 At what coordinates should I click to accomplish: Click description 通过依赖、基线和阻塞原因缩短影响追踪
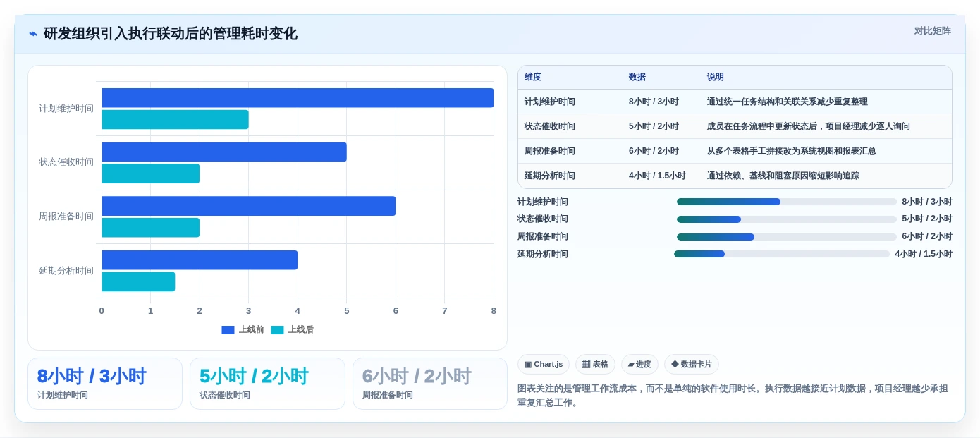[x=783, y=176]
